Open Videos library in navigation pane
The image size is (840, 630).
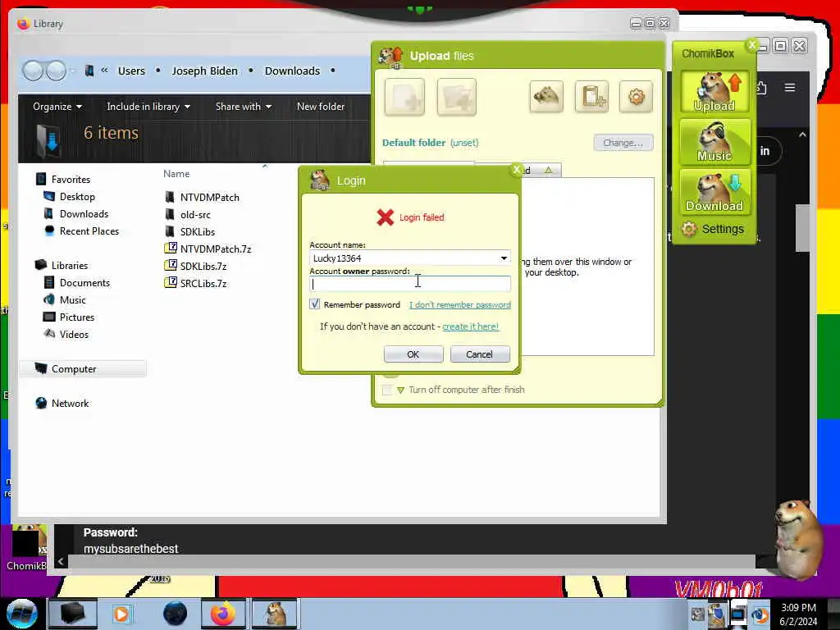pyautogui.click(x=66, y=334)
